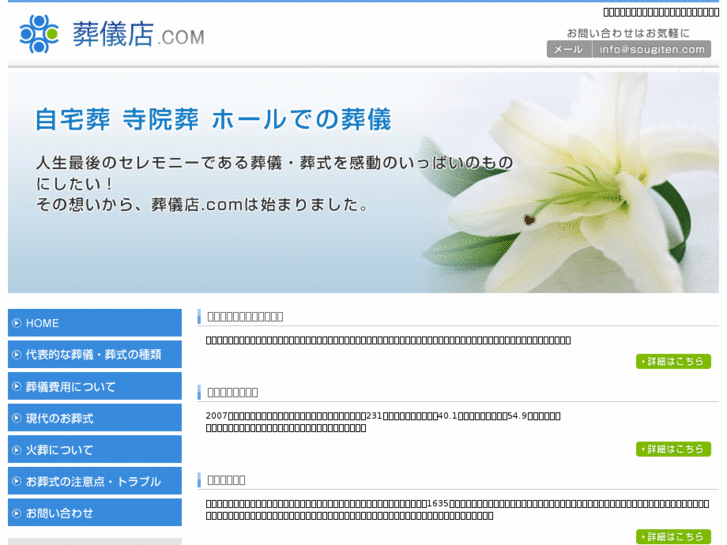Open the info@sougiten.com email link
Screen dimensions: 727x545
point(651,49)
